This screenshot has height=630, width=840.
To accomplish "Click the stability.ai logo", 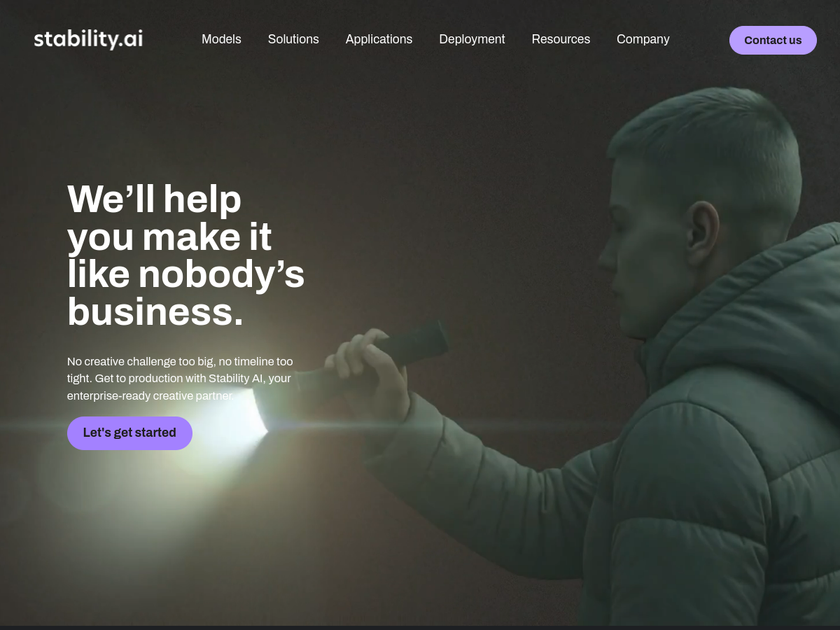I will click(x=88, y=39).
